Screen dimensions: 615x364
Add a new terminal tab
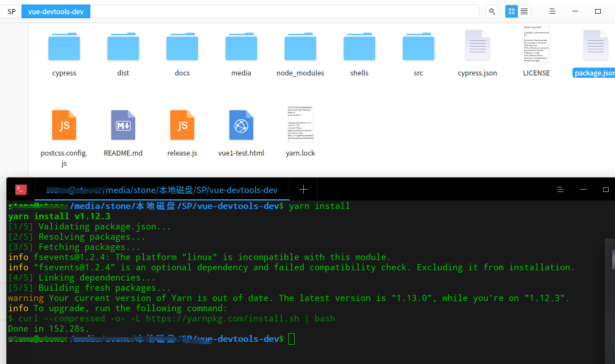click(x=303, y=190)
